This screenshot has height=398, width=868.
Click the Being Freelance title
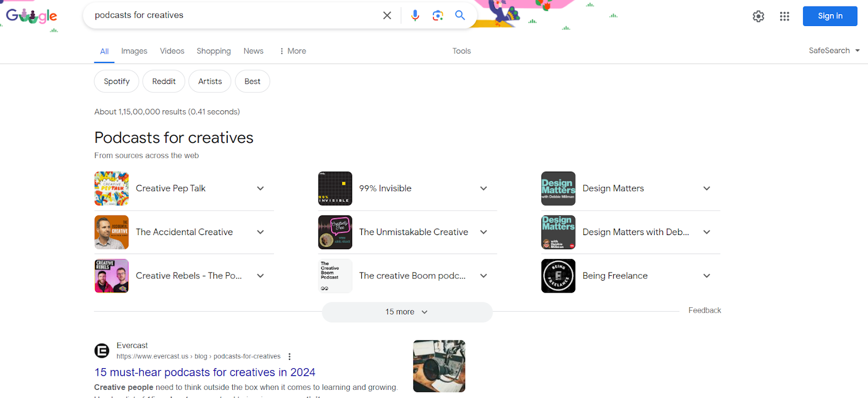click(615, 276)
